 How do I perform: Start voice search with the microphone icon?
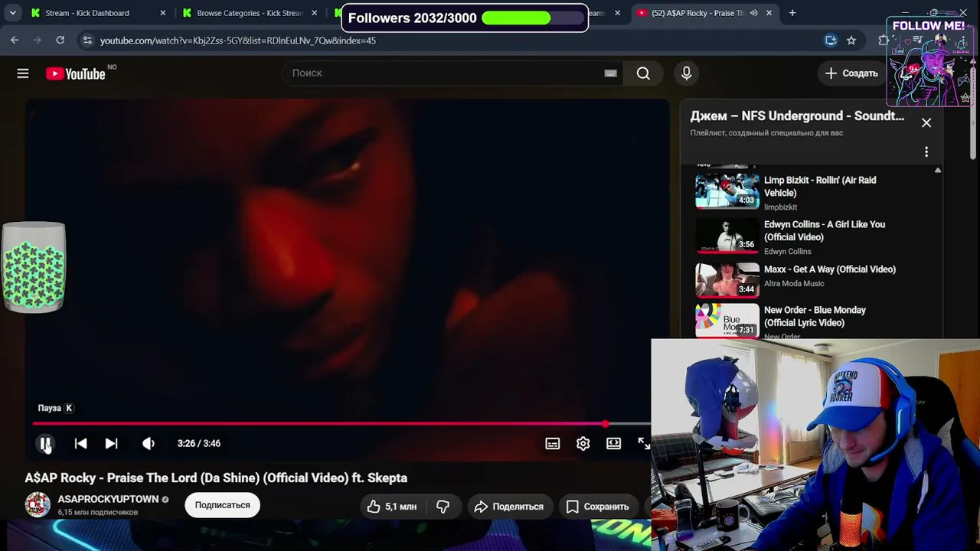pyautogui.click(x=686, y=73)
